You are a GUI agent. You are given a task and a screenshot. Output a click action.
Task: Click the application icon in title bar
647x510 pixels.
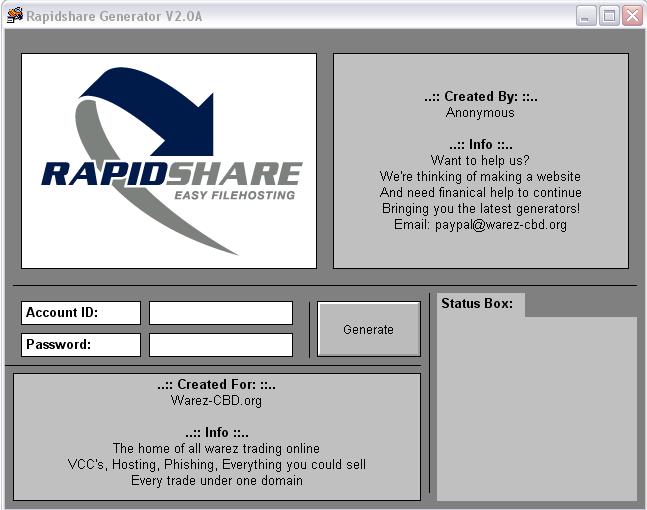pyautogui.click(x=15, y=15)
